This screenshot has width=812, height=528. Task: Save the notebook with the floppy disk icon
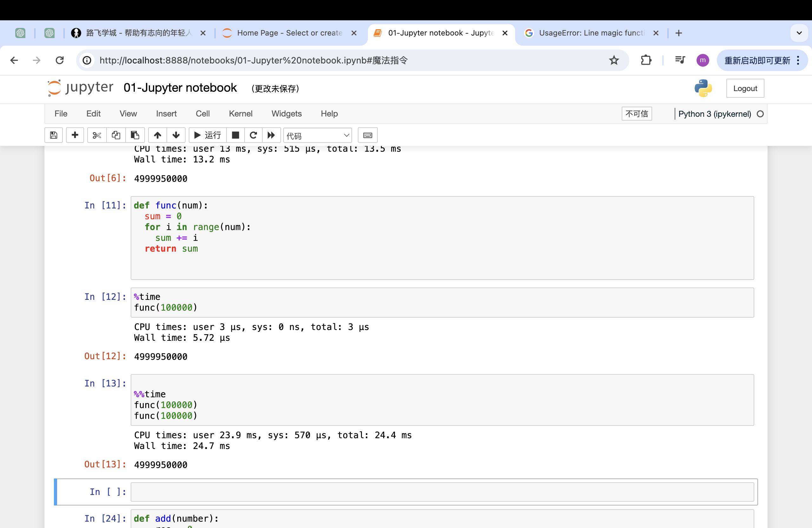54,135
